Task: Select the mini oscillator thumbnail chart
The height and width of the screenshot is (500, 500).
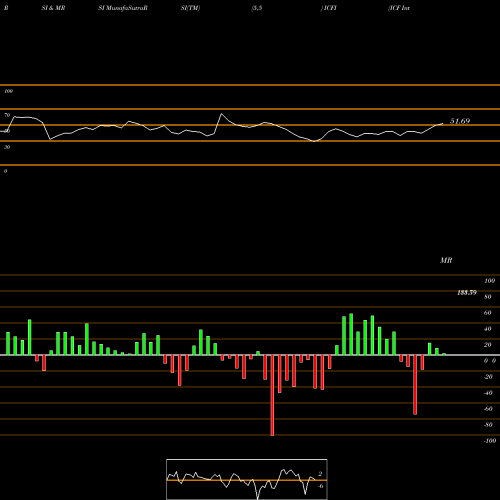Action: point(247,479)
